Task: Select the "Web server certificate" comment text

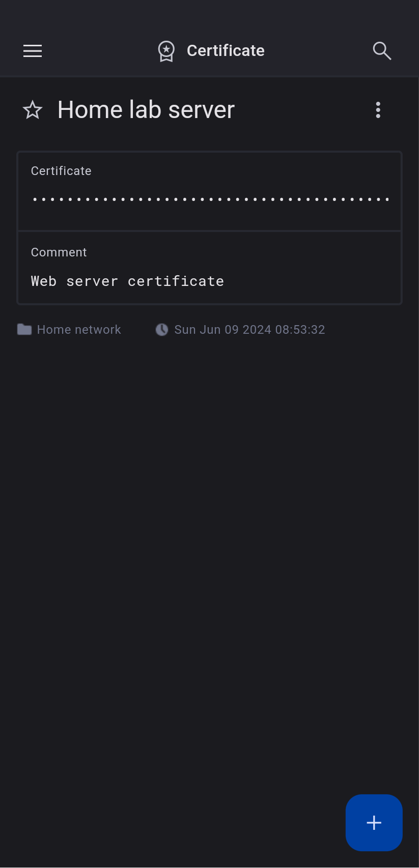Action: [x=127, y=281]
